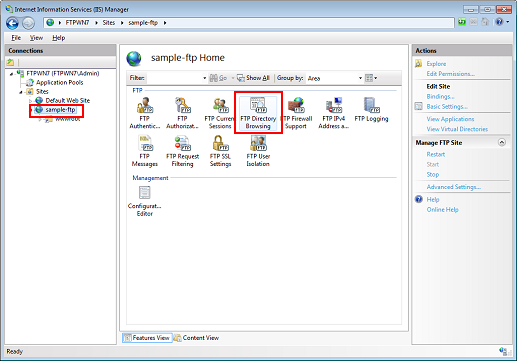Click Edit Permissions action link
Viewport: 517px width, 361px height.
click(x=450, y=74)
